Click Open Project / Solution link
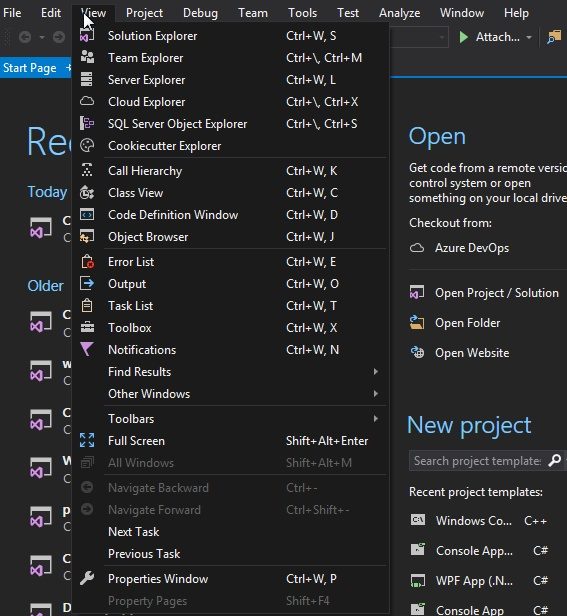The height and width of the screenshot is (616, 567). (497, 293)
